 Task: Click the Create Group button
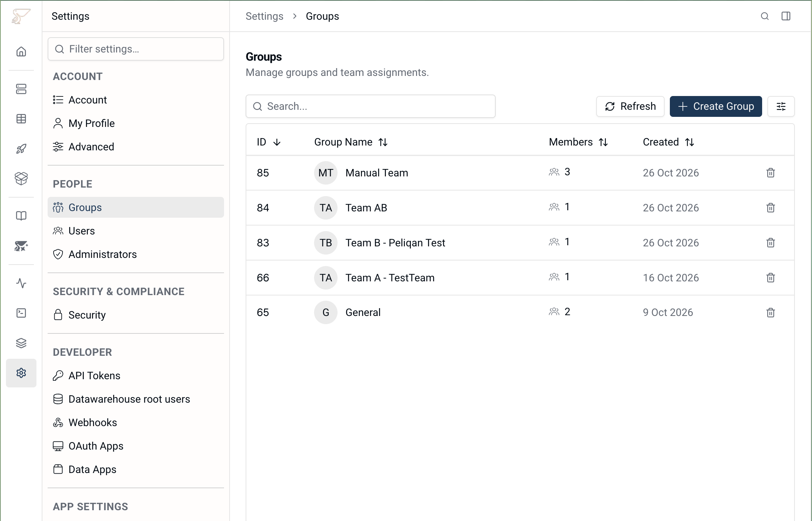point(716,106)
